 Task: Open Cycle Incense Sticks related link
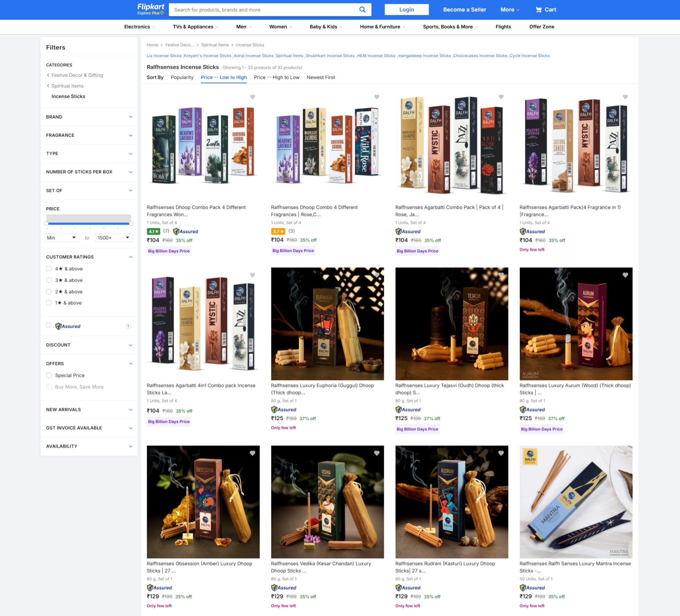[529, 56]
